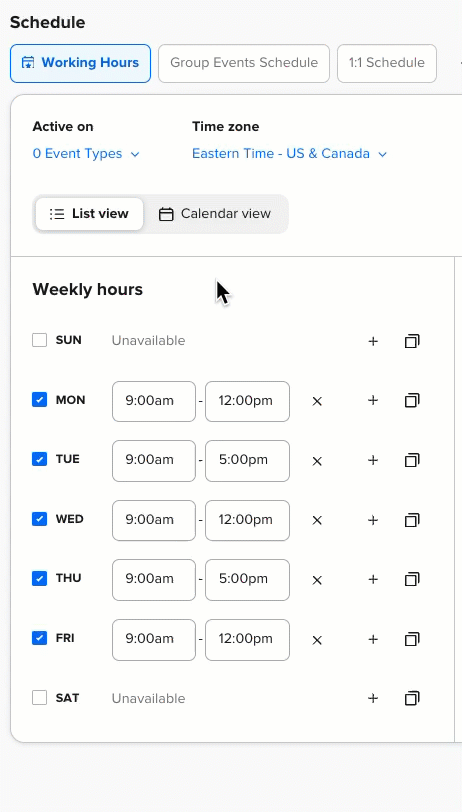The image size is (462, 812).
Task: Expand the 0 Event Types dropdown
Action: click(x=86, y=154)
